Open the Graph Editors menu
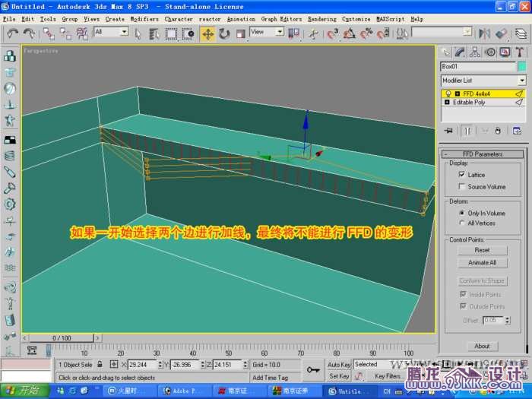The width and height of the screenshot is (532, 399). (x=281, y=19)
